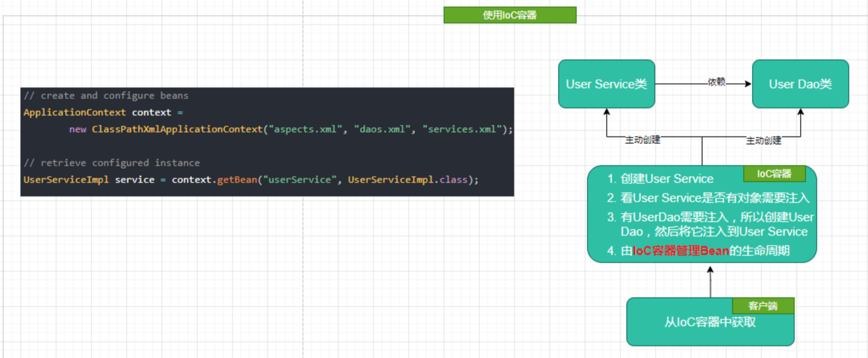The height and width of the screenshot is (358, 868).
Task: Click the red text 'IoC容器管理Bean'
Action: pyautogui.click(x=680, y=251)
